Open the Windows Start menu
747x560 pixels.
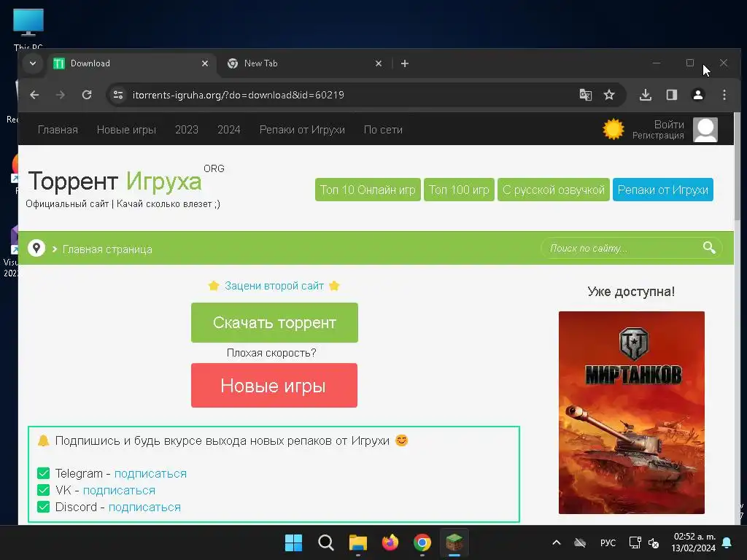coord(293,542)
